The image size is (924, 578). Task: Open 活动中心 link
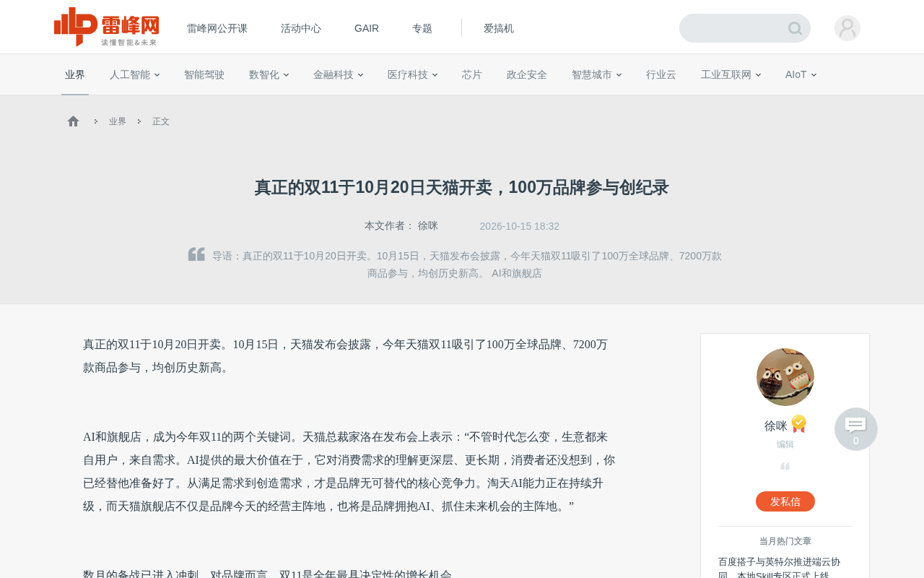click(x=301, y=28)
